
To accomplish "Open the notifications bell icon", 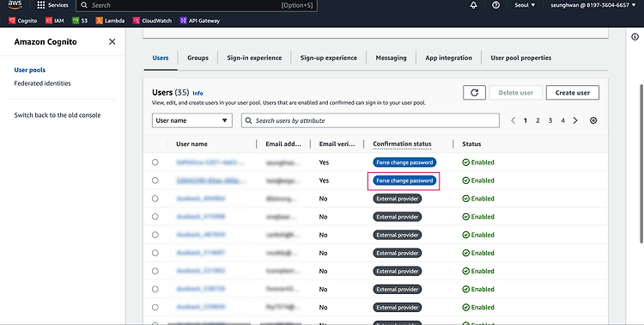I will click(x=473, y=5).
